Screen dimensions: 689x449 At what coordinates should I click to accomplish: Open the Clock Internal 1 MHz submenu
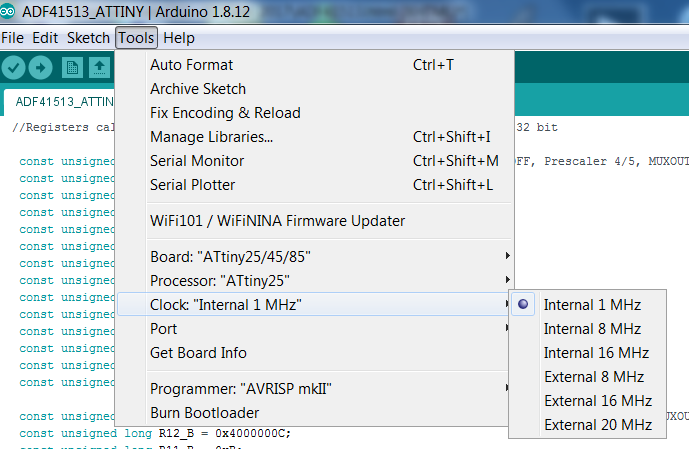pyautogui.click(x=314, y=304)
